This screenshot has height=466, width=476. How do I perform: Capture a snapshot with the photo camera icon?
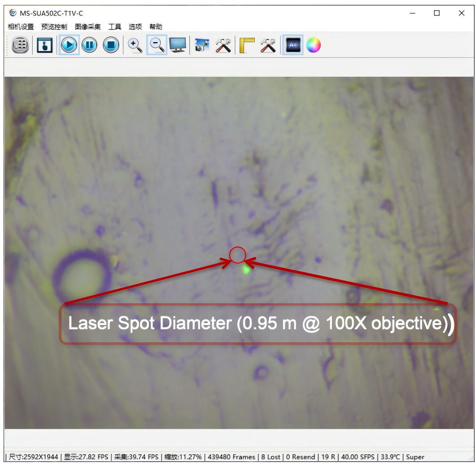click(x=202, y=45)
